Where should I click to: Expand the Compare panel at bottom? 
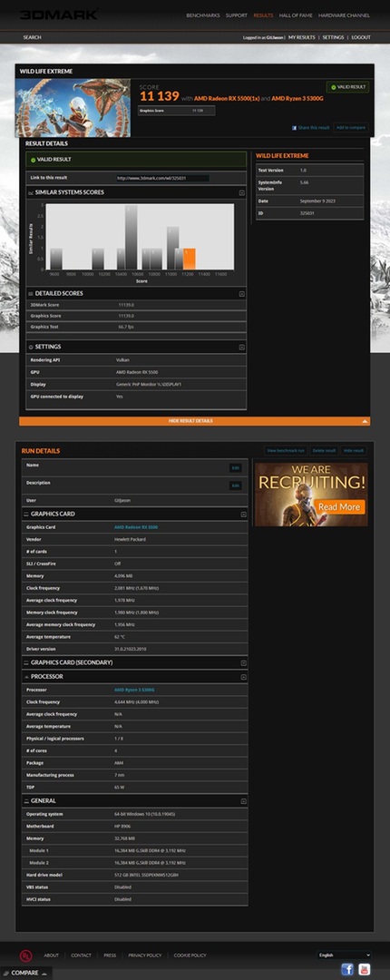click(x=25, y=973)
